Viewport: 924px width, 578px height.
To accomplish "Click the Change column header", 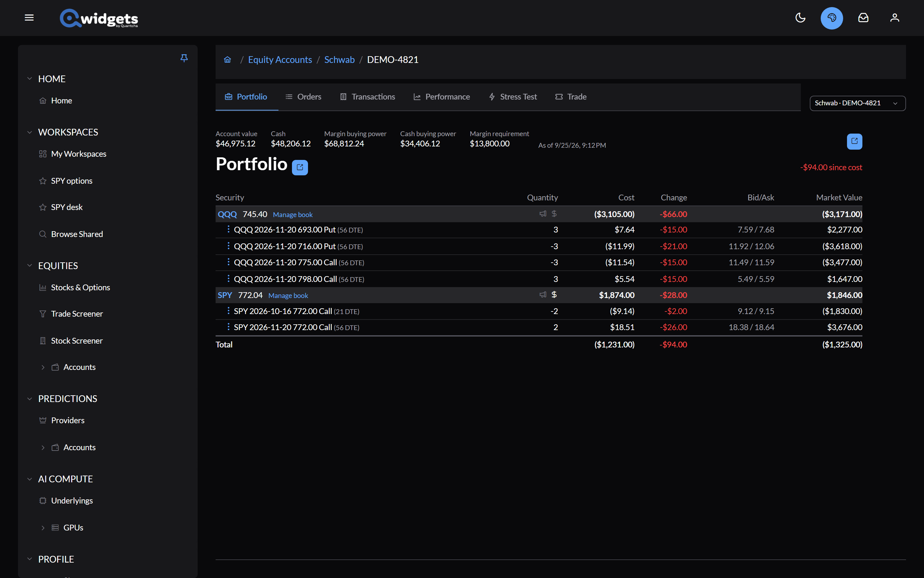I will tap(673, 197).
